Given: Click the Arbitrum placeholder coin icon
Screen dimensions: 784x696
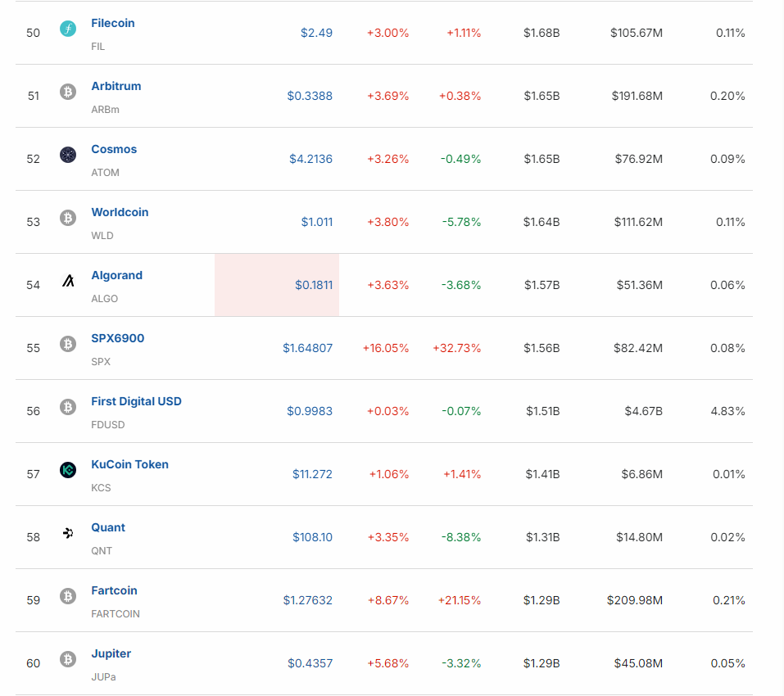Looking at the screenshot, I should click(x=68, y=93).
